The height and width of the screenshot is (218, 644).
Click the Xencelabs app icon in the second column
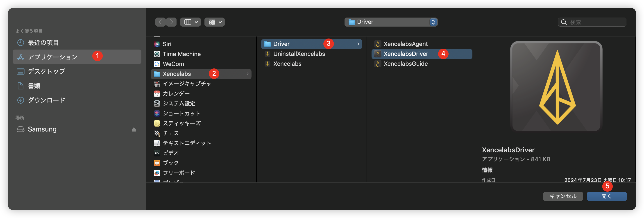point(268,64)
